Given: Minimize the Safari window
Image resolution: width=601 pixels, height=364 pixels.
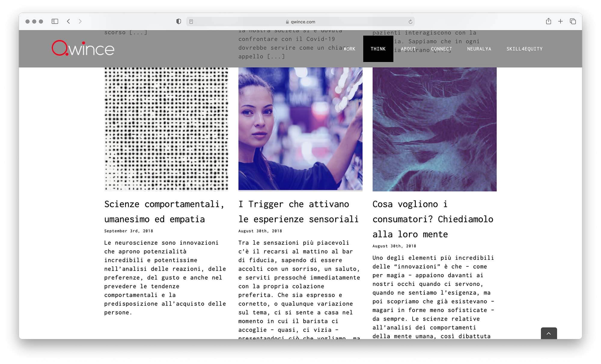Looking at the screenshot, I should click(34, 22).
